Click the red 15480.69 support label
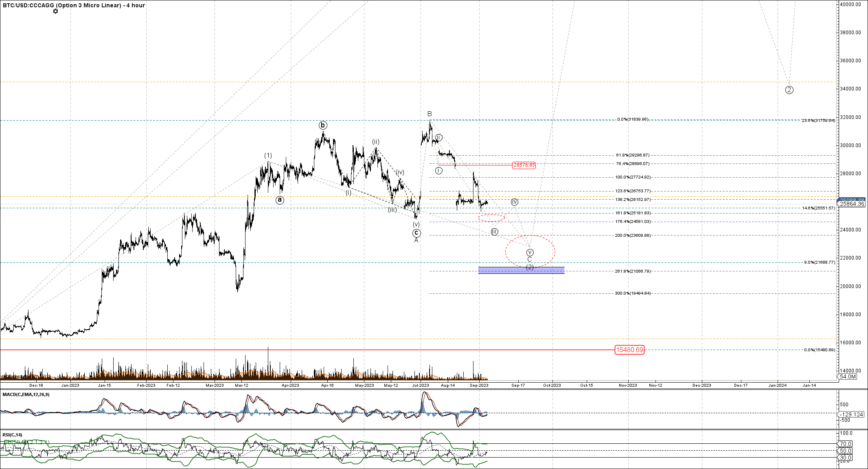868x469 pixels. pyautogui.click(x=629, y=350)
